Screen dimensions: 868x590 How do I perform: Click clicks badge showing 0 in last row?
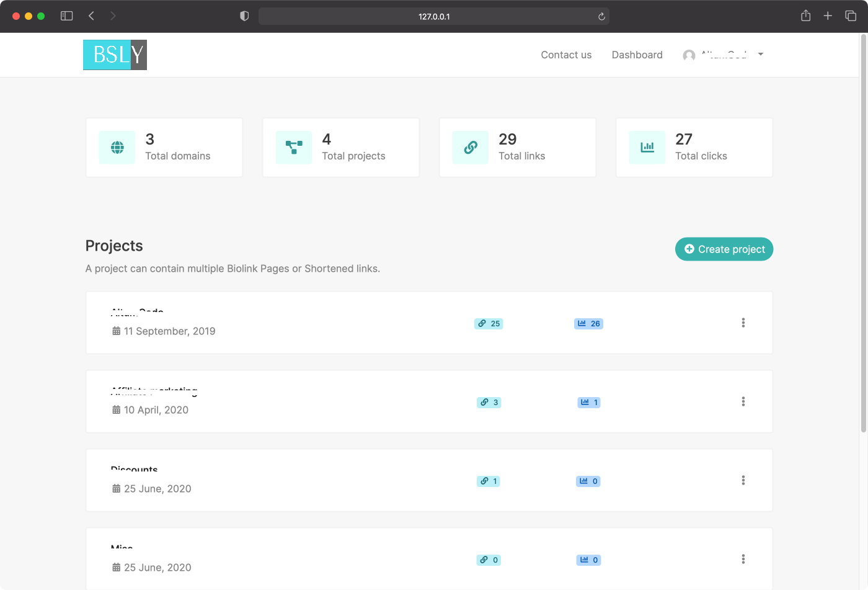tap(588, 560)
